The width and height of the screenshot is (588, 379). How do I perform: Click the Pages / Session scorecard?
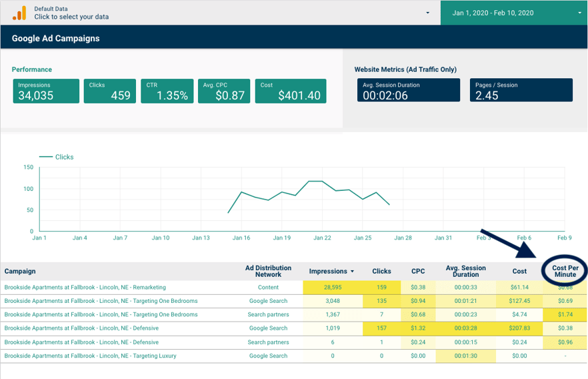[x=521, y=90]
